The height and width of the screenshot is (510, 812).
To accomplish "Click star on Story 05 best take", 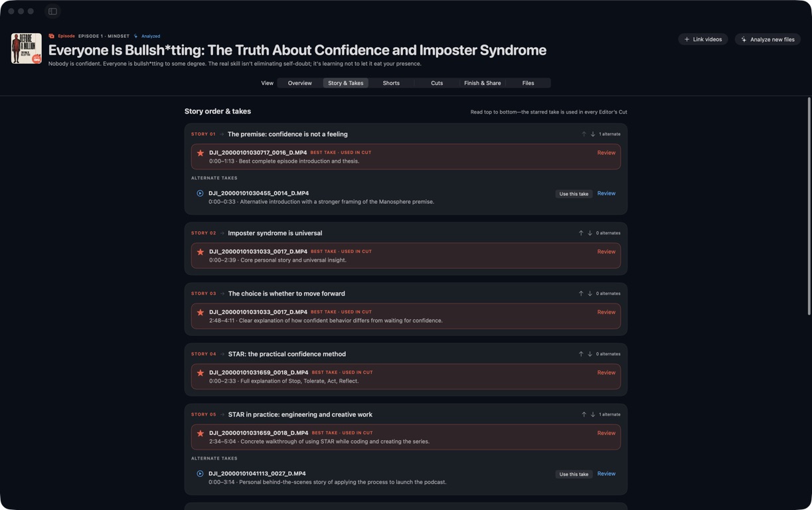I will (201, 434).
